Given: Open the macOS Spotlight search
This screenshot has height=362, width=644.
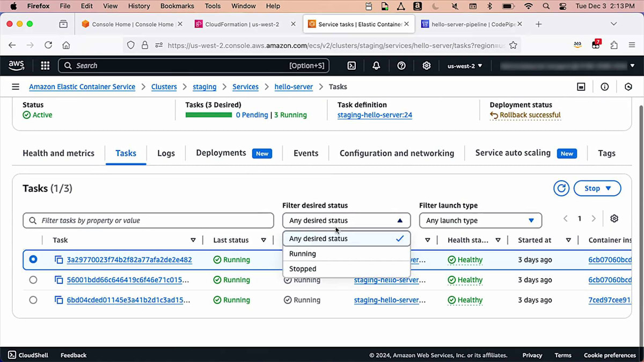Looking at the screenshot, I should click(546, 6).
